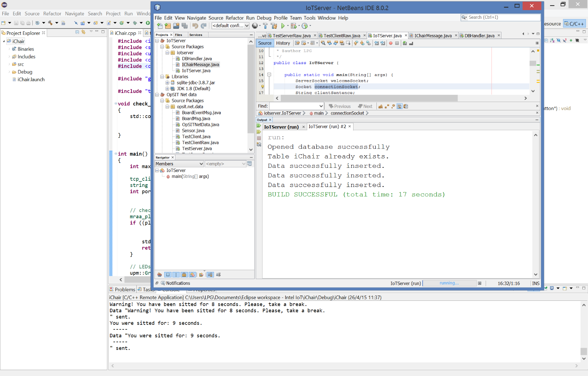The height and width of the screenshot is (376, 588).
Task: Click the Problems tab in Eclipse
Action: pyautogui.click(x=122, y=289)
